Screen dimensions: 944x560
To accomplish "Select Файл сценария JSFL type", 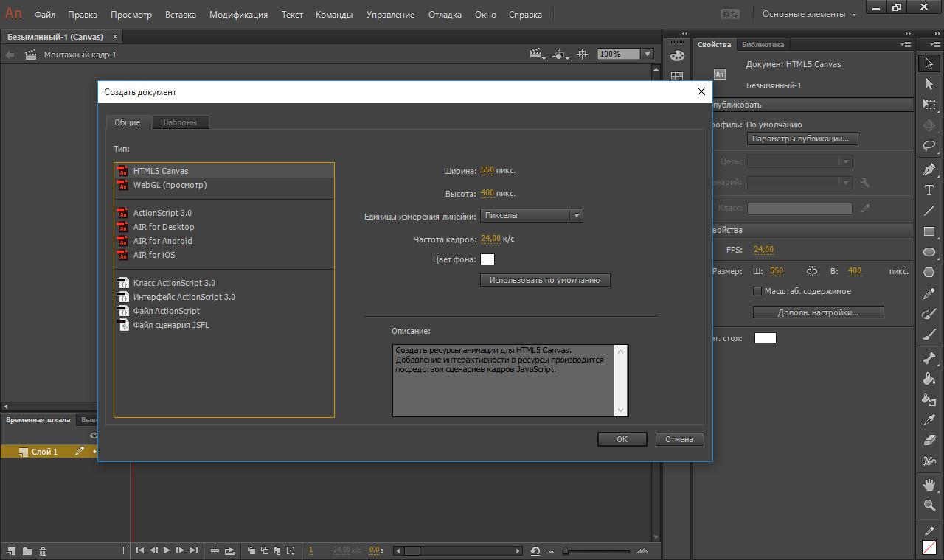I will (224, 325).
